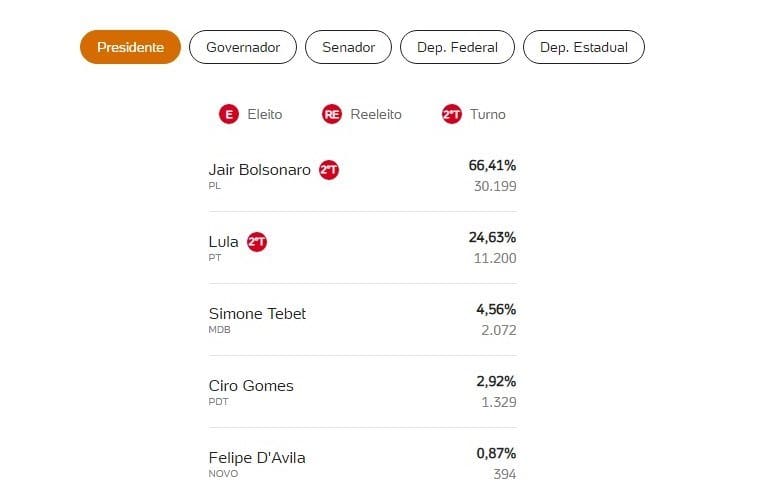Click the Eleito legend E icon
The height and width of the screenshot is (492, 759).
point(229,114)
